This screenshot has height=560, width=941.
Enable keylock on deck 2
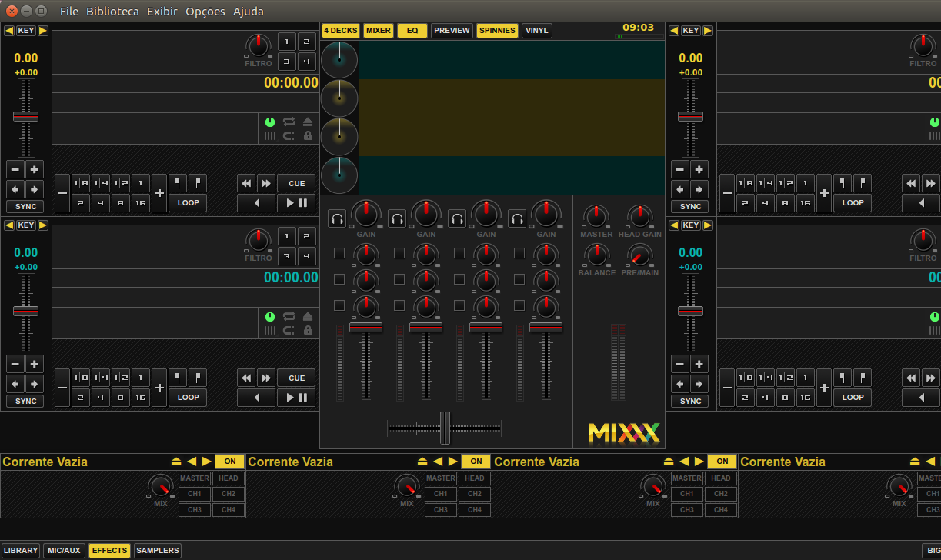point(309,331)
